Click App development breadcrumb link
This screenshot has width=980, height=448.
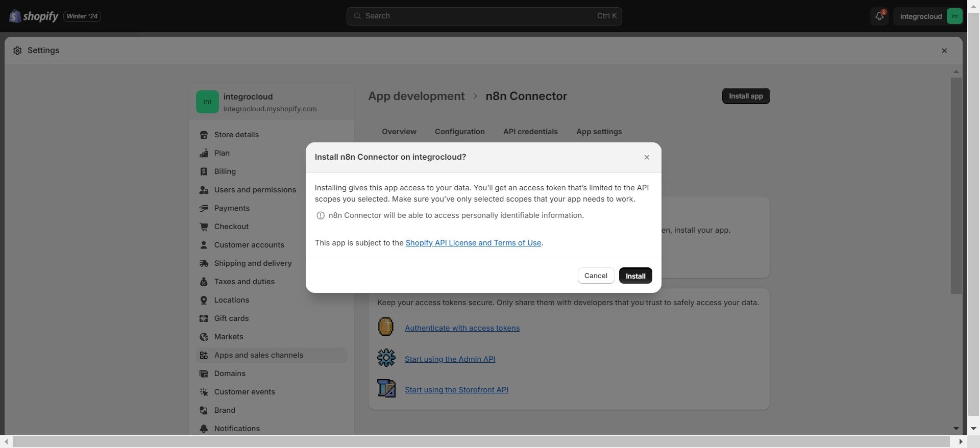pos(416,96)
